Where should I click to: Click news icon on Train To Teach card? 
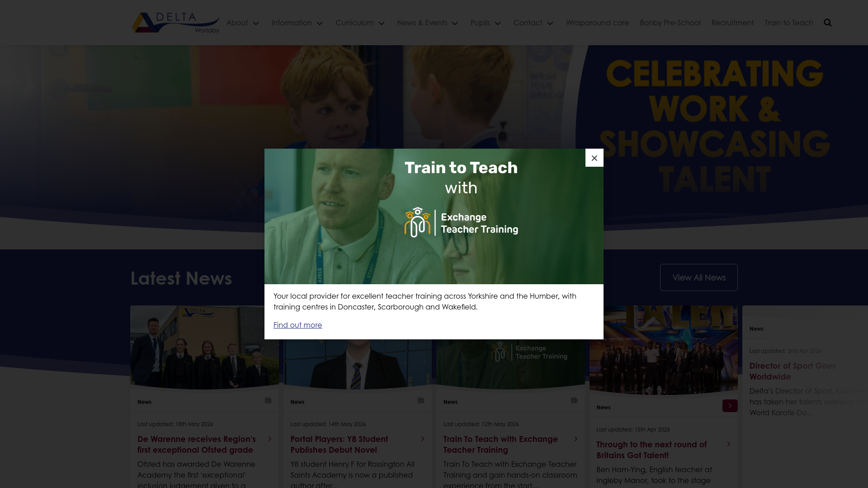click(x=574, y=400)
